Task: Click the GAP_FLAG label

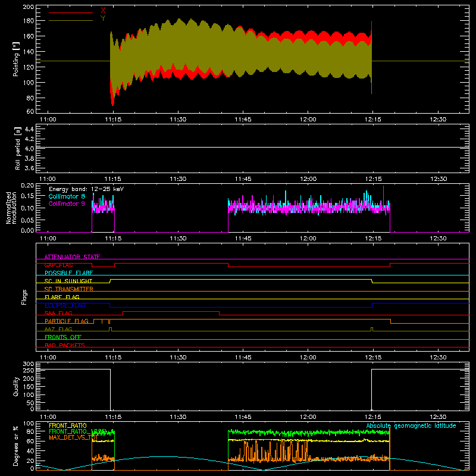Action: pyautogui.click(x=58, y=265)
